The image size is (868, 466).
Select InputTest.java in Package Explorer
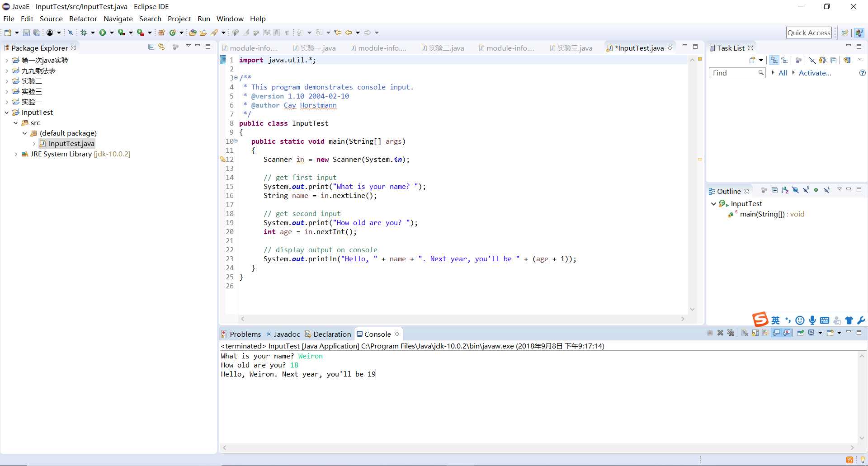pyautogui.click(x=67, y=143)
